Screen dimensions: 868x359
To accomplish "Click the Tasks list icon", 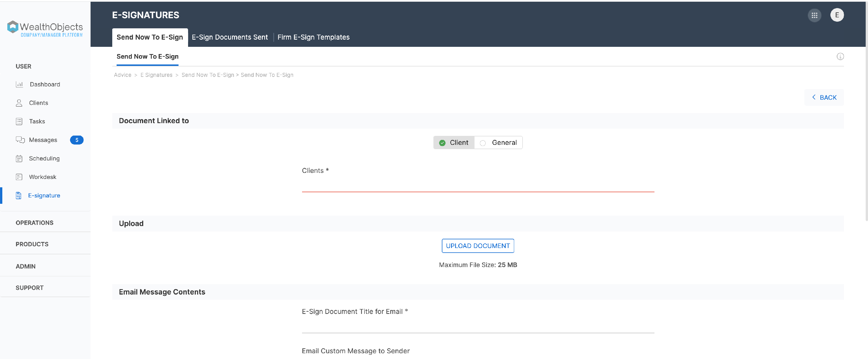I will pos(19,122).
